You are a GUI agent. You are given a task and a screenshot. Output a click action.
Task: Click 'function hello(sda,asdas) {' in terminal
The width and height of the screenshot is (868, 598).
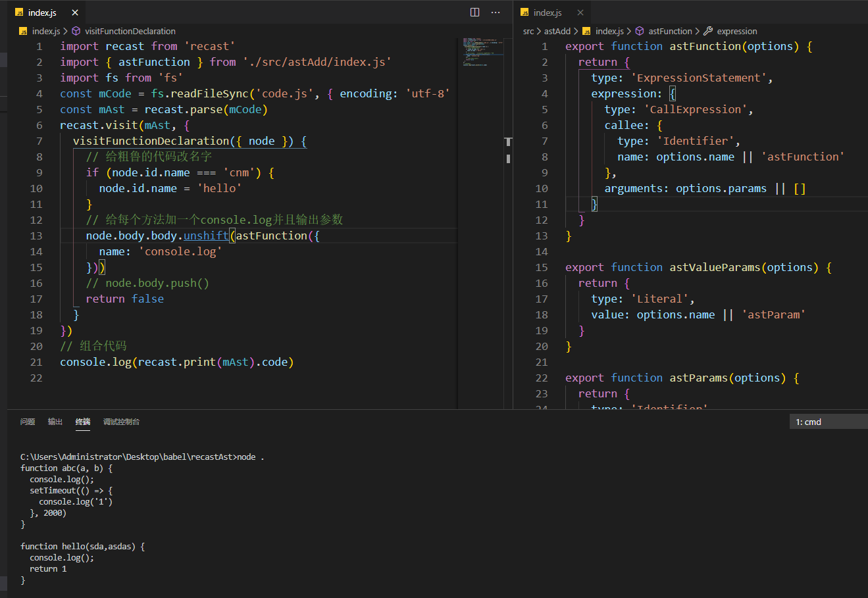tap(82, 546)
